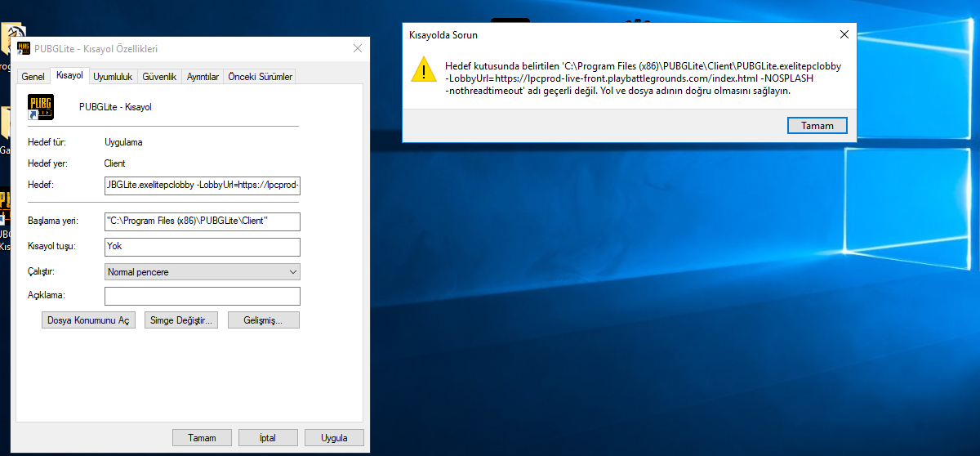This screenshot has height=456, width=980.
Task: Click the Uygula apply button
Action: click(x=334, y=438)
